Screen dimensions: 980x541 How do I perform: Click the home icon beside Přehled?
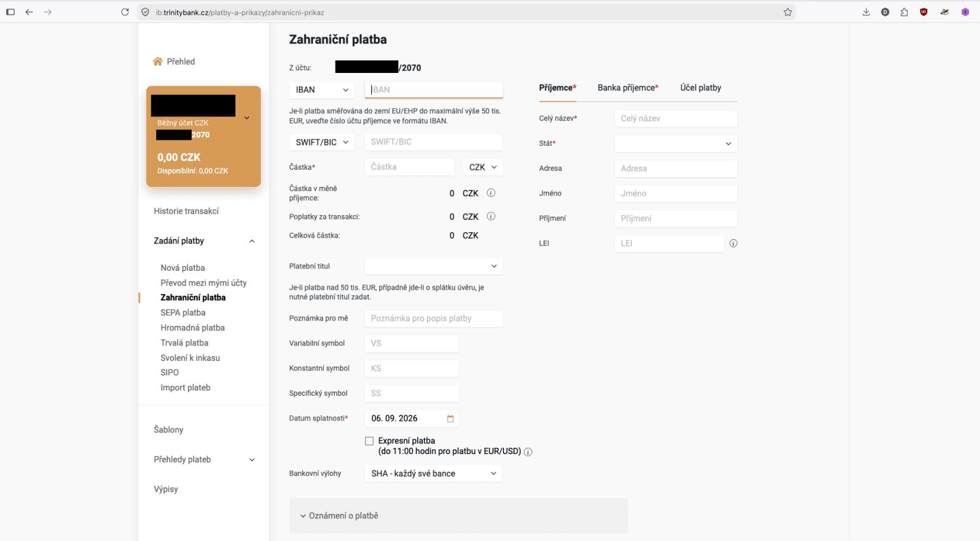(157, 61)
